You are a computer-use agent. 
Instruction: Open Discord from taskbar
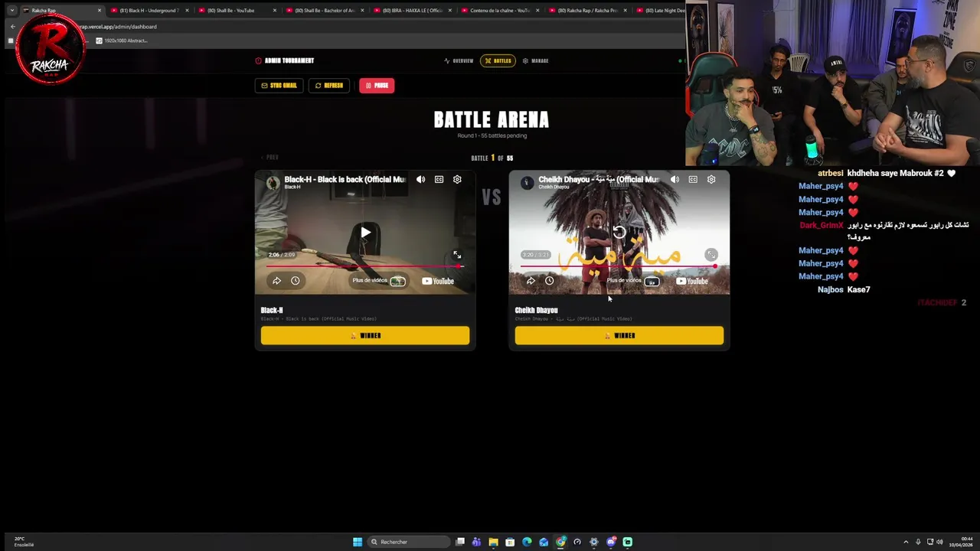(x=611, y=542)
